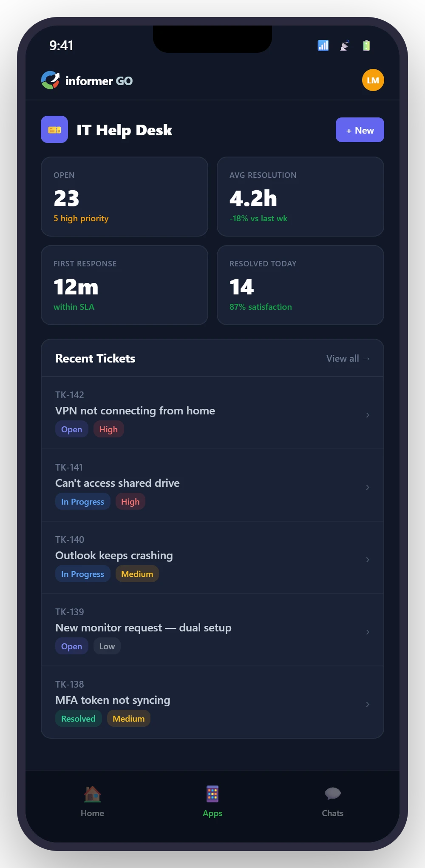Tap the battery status icon

point(366,45)
